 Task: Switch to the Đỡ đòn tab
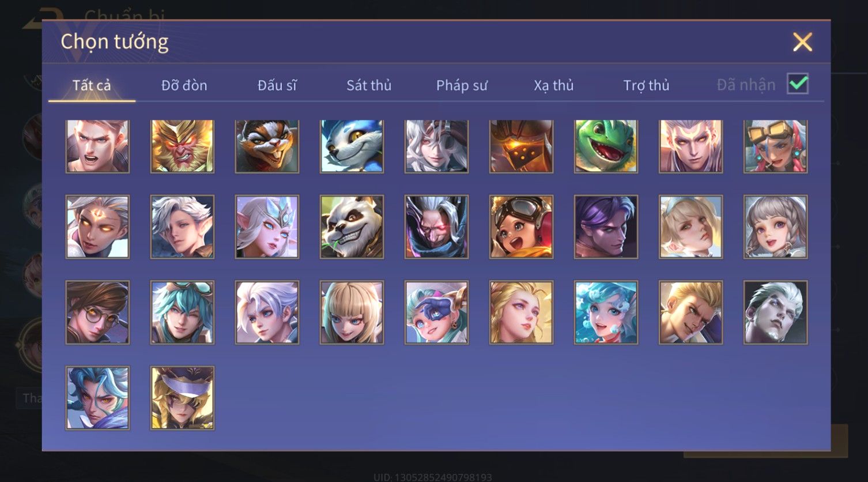pyautogui.click(x=184, y=85)
